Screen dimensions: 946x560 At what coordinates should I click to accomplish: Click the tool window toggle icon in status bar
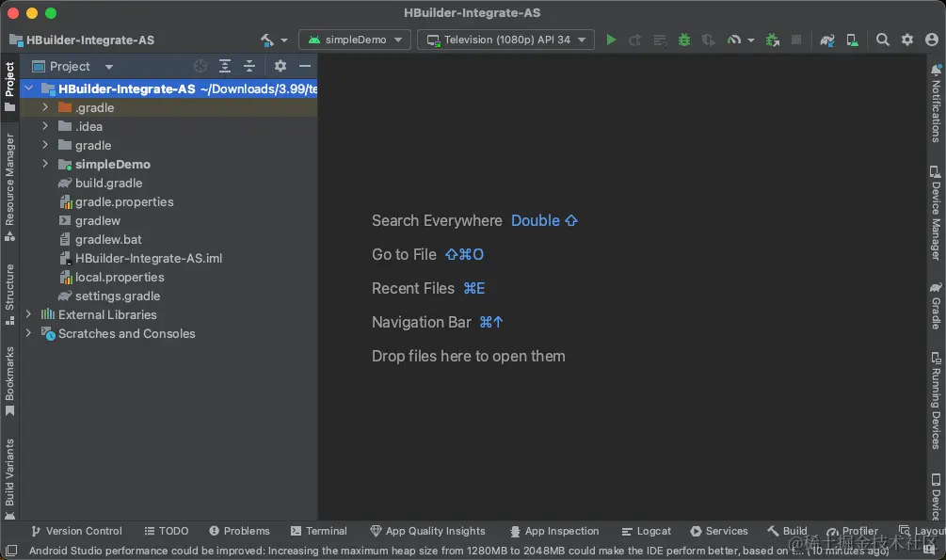click(11, 551)
